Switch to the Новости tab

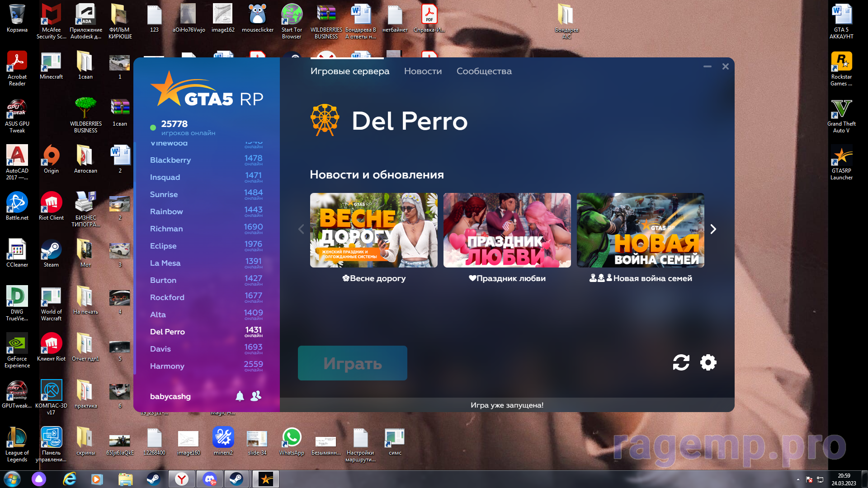(x=423, y=71)
